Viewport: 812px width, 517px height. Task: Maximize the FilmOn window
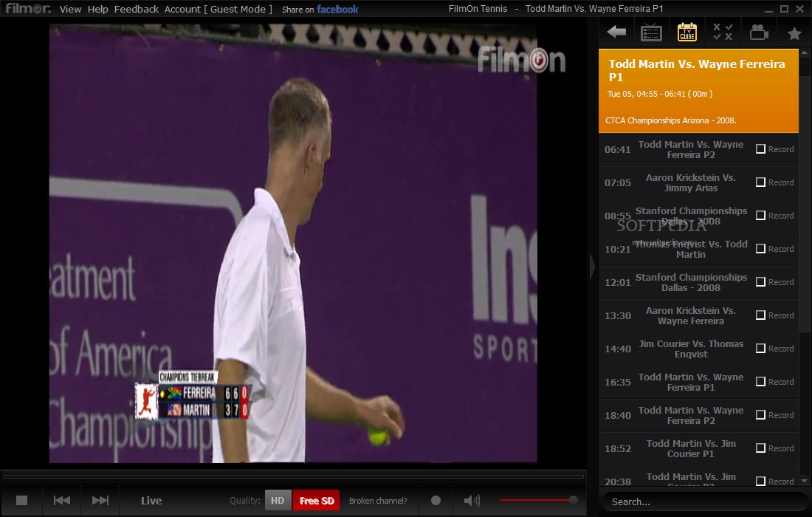point(784,9)
